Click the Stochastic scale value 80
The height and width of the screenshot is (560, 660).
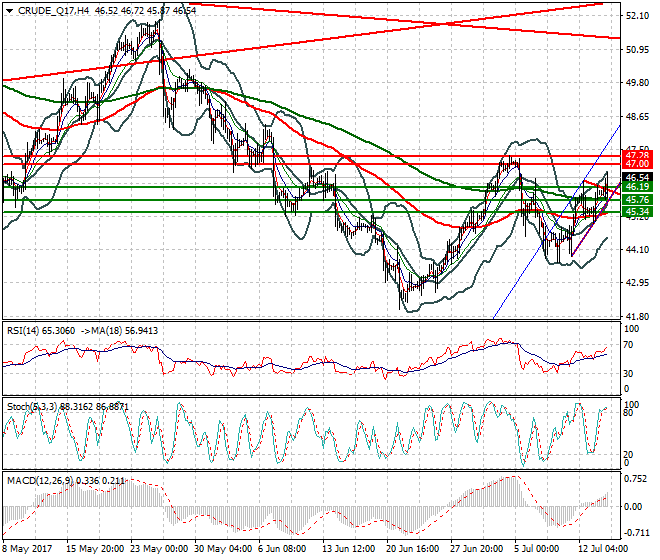628,413
